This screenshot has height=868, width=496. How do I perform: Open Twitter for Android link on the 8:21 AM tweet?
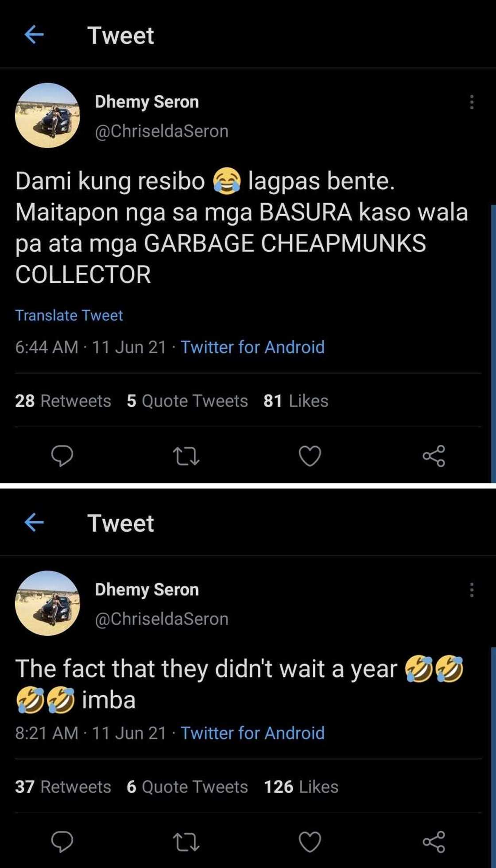[252, 733]
